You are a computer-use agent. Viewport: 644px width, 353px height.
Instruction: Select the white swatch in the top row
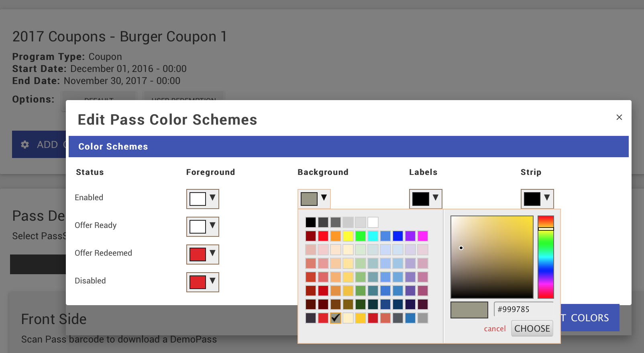tap(373, 222)
